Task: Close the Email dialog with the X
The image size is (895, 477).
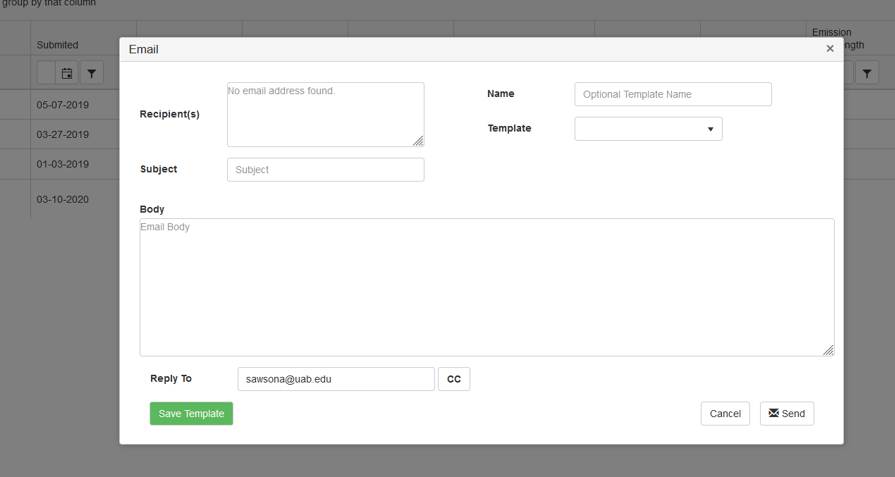Action: coord(829,49)
